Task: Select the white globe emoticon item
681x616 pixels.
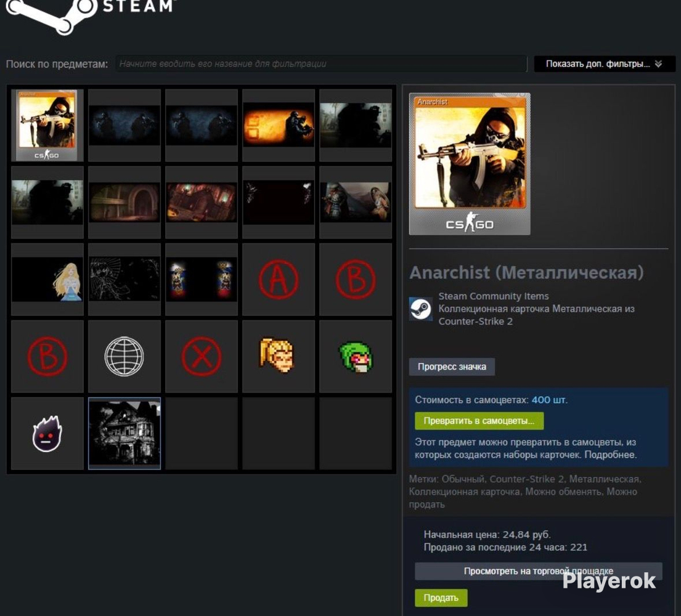Action: pyautogui.click(x=124, y=357)
